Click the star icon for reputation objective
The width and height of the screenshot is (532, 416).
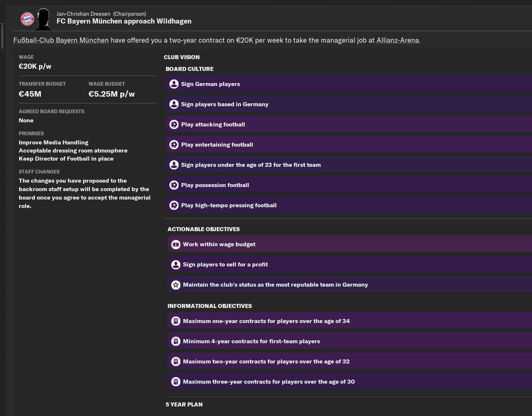click(176, 285)
